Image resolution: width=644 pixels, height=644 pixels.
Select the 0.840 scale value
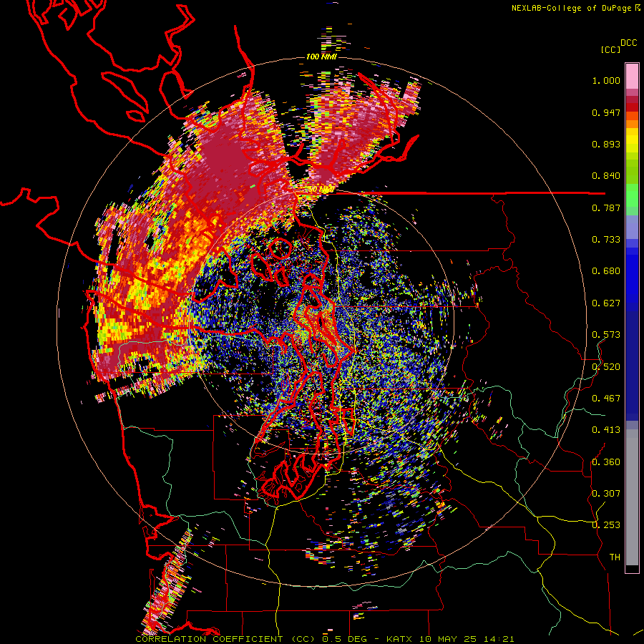pyautogui.click(x=606, y=176)
